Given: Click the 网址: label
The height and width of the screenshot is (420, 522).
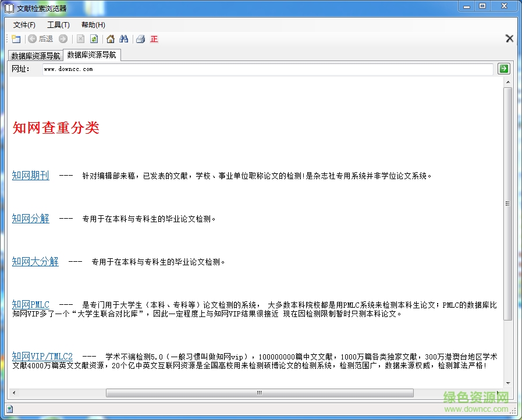Looking at the screenshot, I should click(20, 69).
